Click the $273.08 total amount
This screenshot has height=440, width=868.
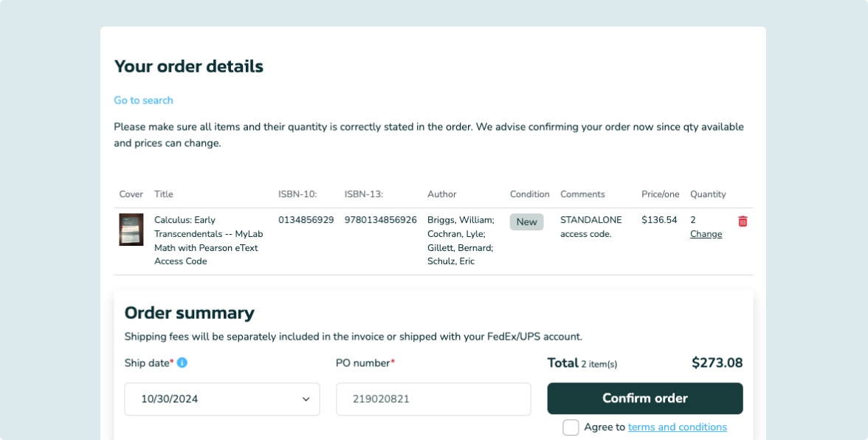[717, 363]
